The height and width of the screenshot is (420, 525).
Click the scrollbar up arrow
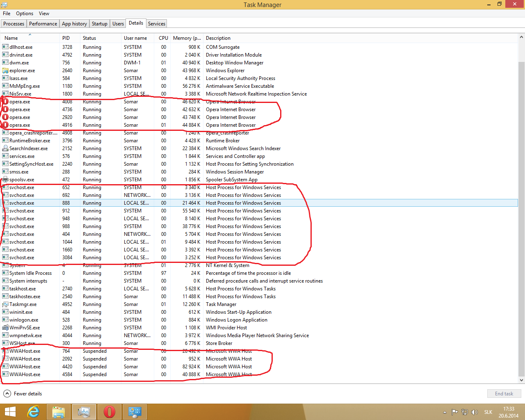[x=521, y=37]
